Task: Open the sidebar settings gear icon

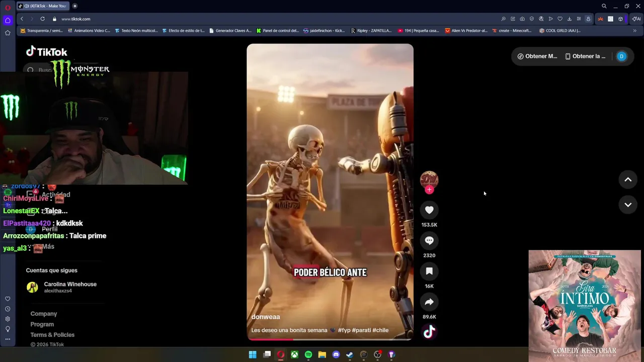Action: click(x=8, y=319)
